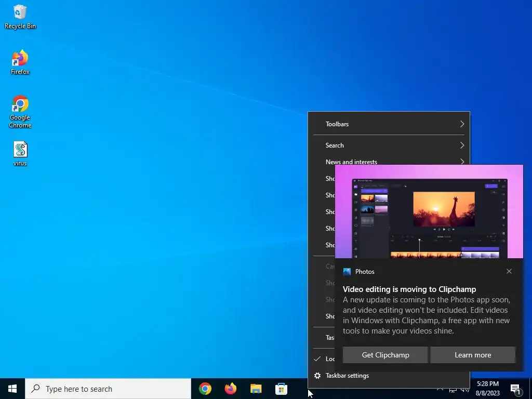
Task: Launch Chrome from the taskbar
Action: [205, 389]
